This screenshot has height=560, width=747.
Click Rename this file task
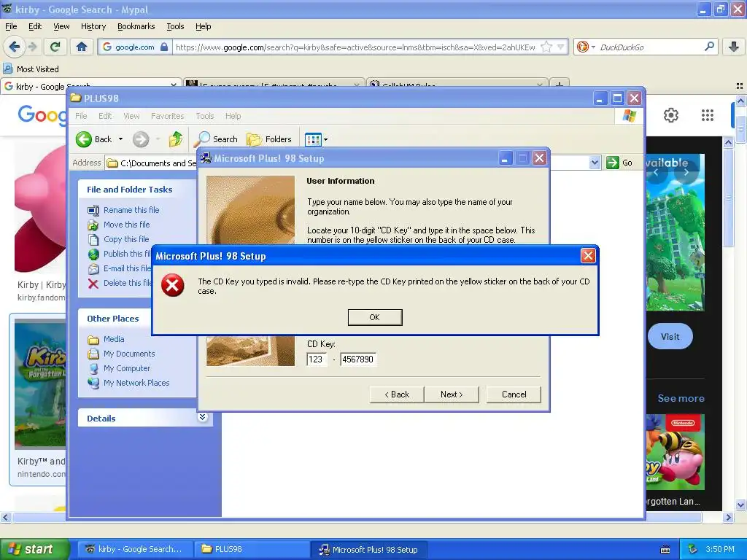131,210
